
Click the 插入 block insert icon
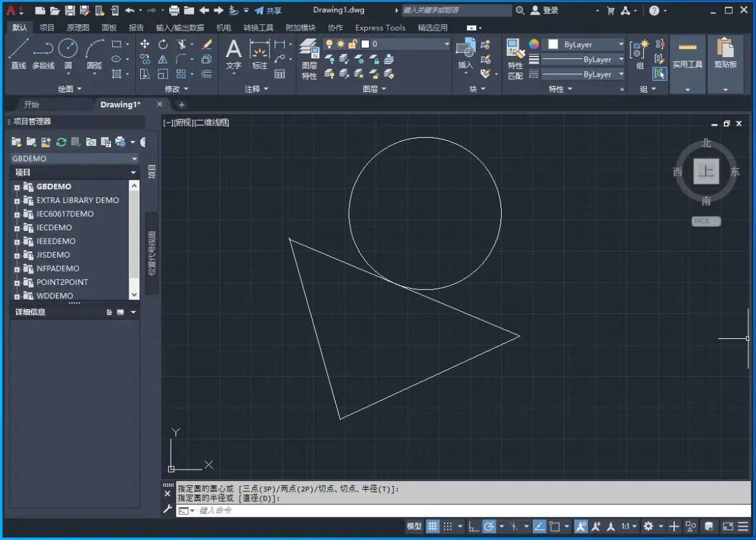[x=466, y=53]
